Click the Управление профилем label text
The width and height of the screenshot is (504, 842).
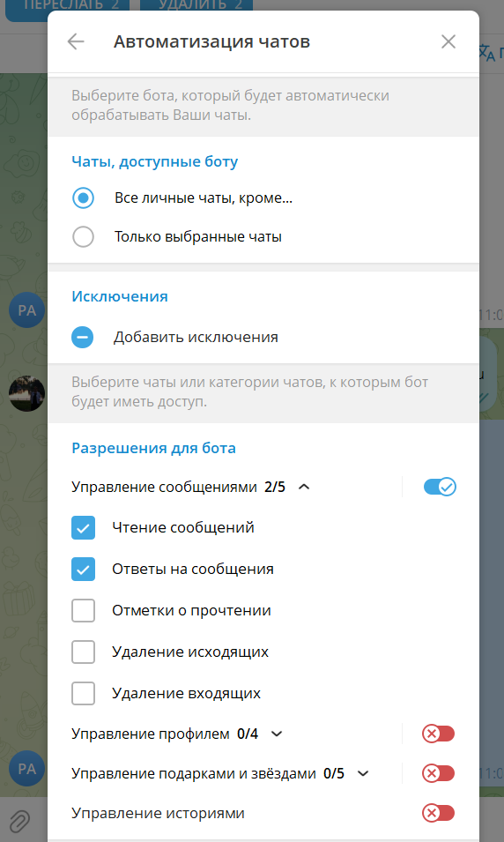151,734
